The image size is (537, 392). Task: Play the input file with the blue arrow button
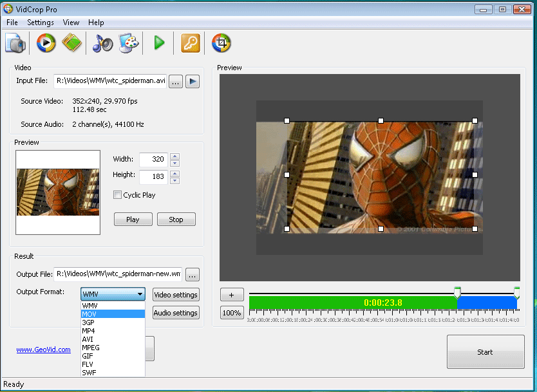(x=193, y=82)
